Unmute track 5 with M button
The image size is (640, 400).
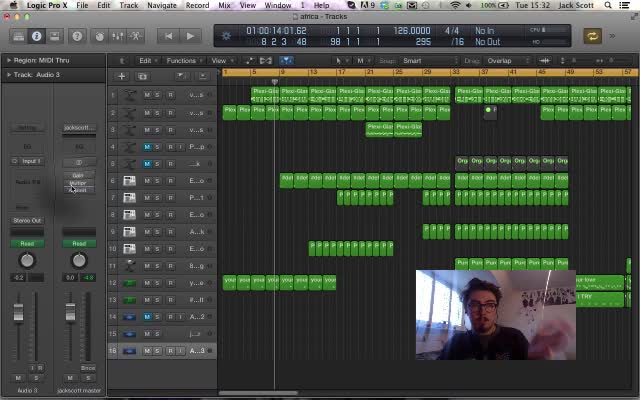147,164
